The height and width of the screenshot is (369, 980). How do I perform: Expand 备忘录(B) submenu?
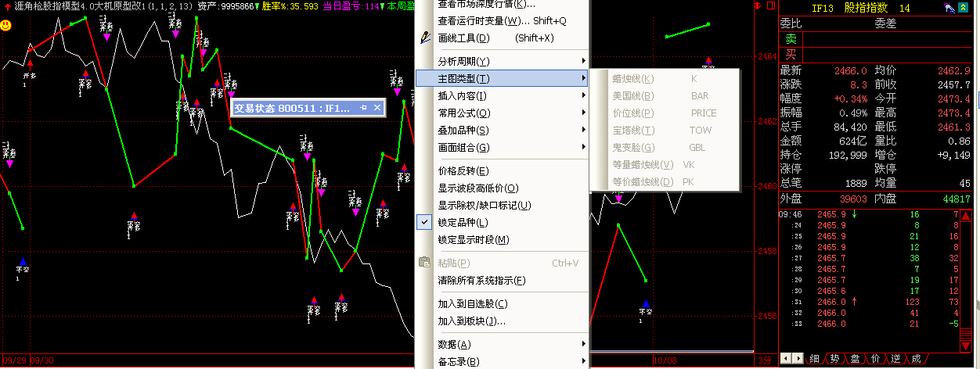tap(503, 362)
